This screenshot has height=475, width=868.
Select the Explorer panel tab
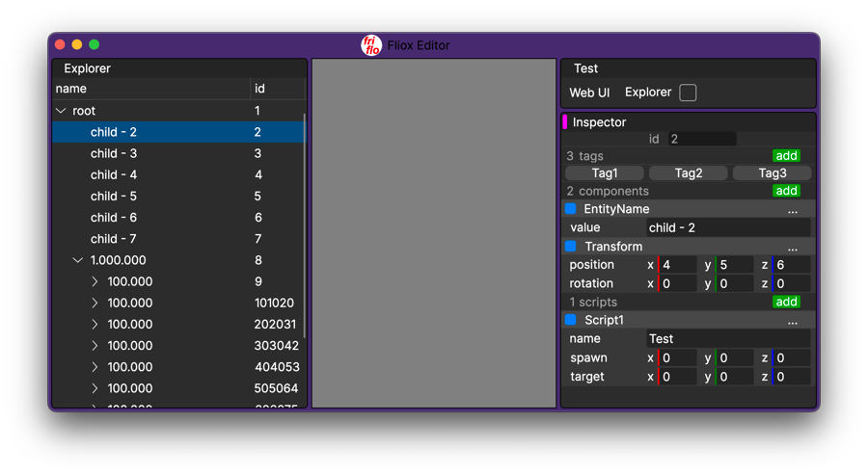[87, 68]
